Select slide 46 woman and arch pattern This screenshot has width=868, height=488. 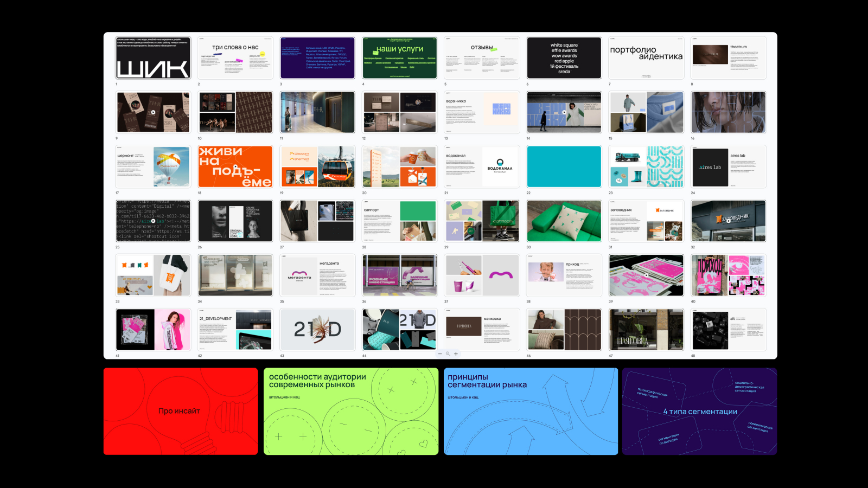[564, 330]
